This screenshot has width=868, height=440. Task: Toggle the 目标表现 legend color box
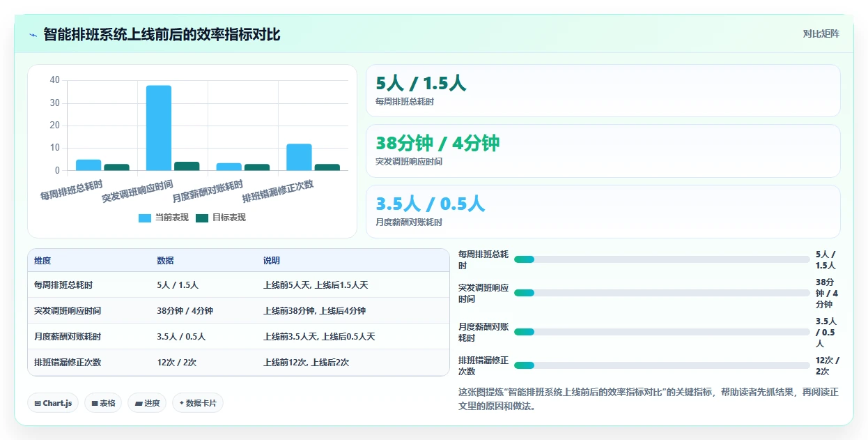pos(202,218)
